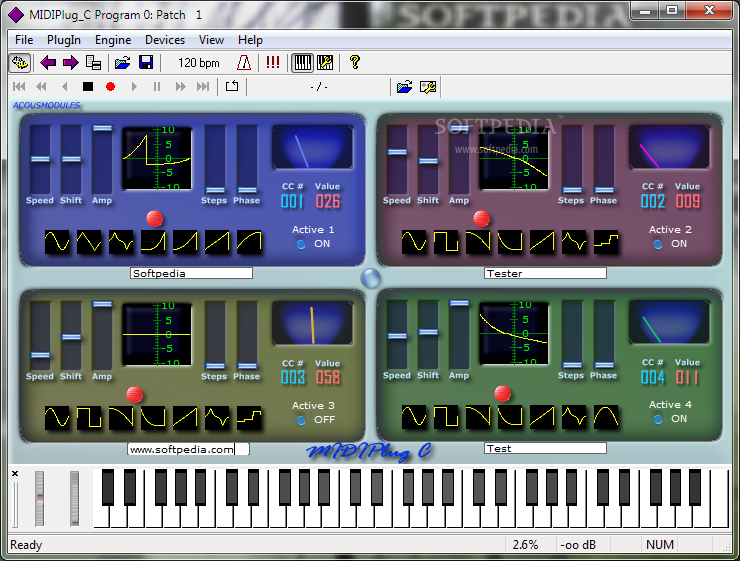Open the Help menu
Screen dimensions: 740x561
(x=250, y=40)
